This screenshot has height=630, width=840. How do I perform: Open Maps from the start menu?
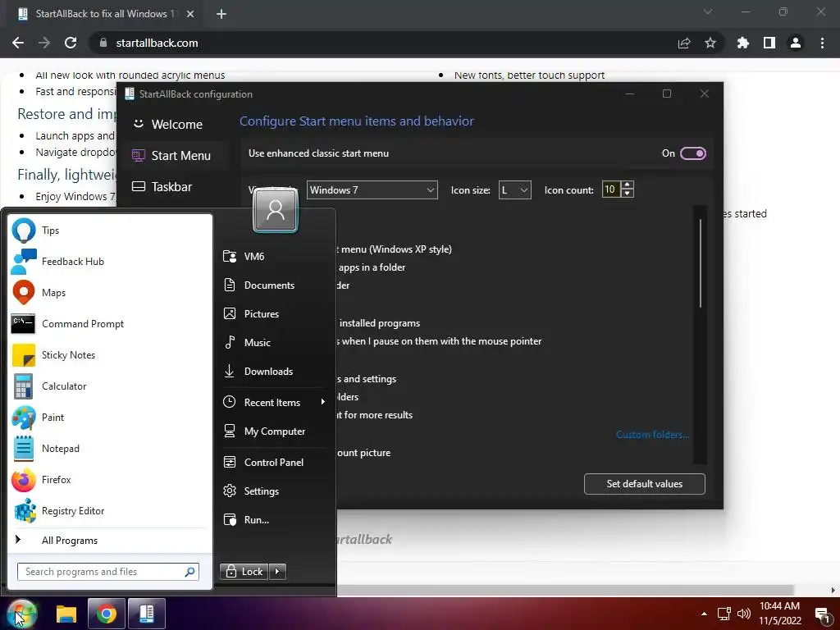(x=110, y=293)
